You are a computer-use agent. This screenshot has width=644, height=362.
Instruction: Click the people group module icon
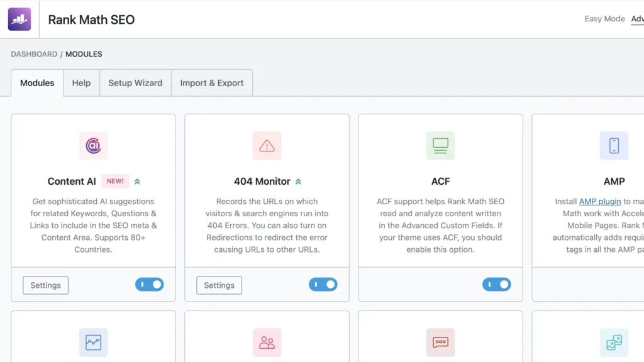coord(267,343)
